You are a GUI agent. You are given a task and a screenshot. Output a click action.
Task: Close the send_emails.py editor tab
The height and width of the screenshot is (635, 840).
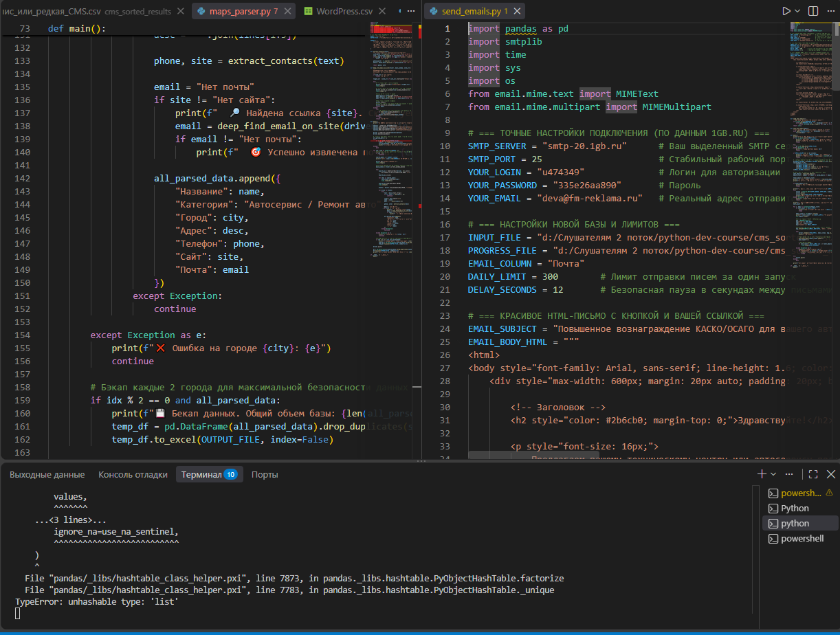516,12
